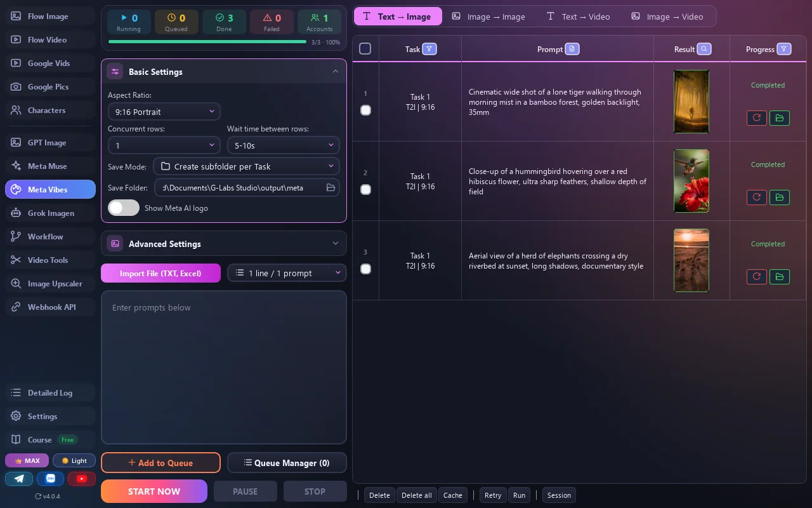
Task: Open the Aspect Ratio 9:16 Portrait dropdown
Action: (164, 112)
